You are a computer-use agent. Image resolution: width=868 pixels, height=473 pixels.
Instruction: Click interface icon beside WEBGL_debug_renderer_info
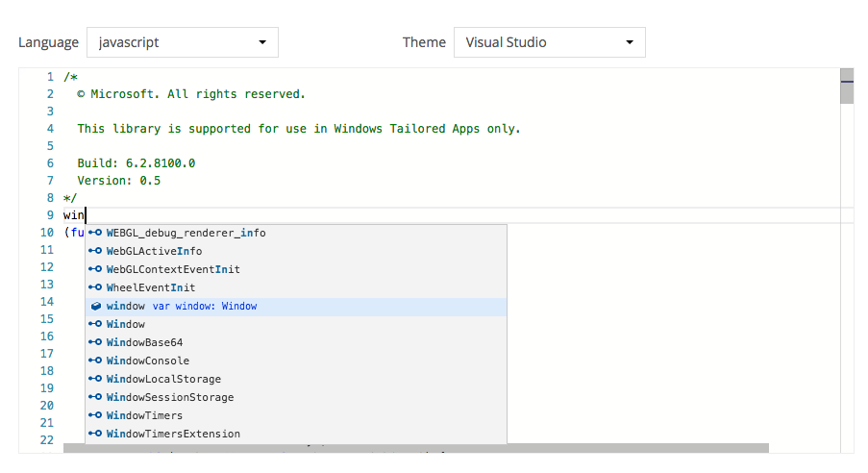95,233
